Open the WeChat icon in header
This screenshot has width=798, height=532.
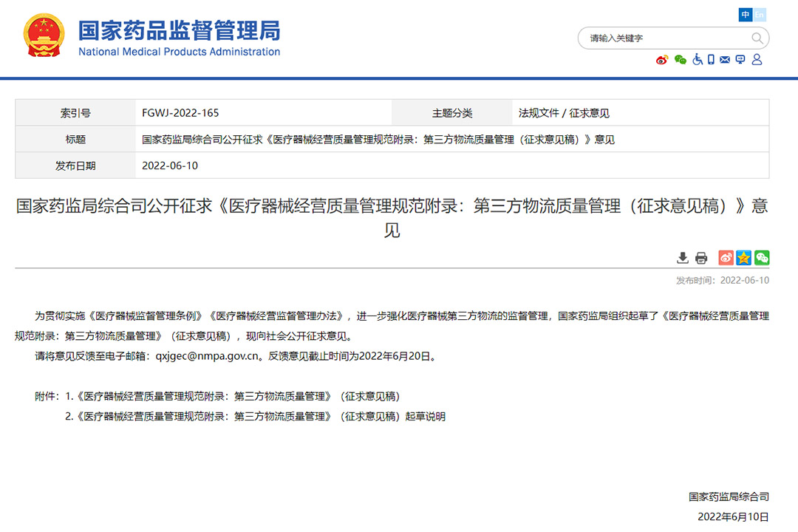click(680, 60)
